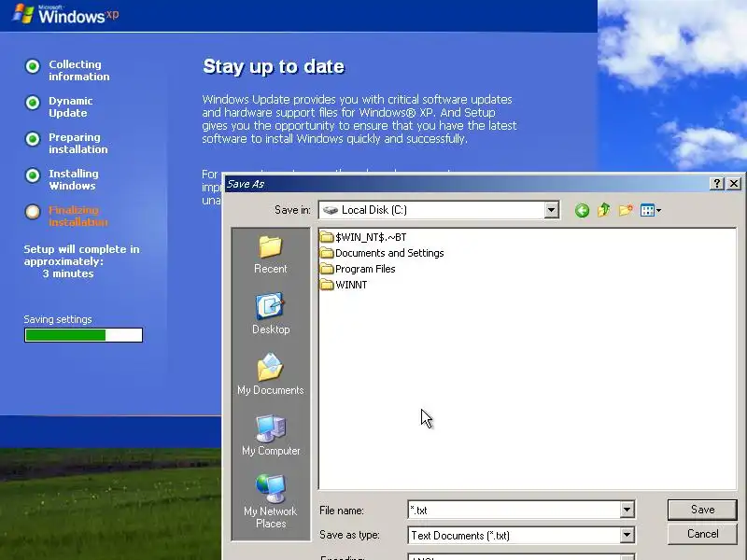The width and height of the screenshot is (747, 560).
Task: Click the File name input field
Action: pos(514,510)
